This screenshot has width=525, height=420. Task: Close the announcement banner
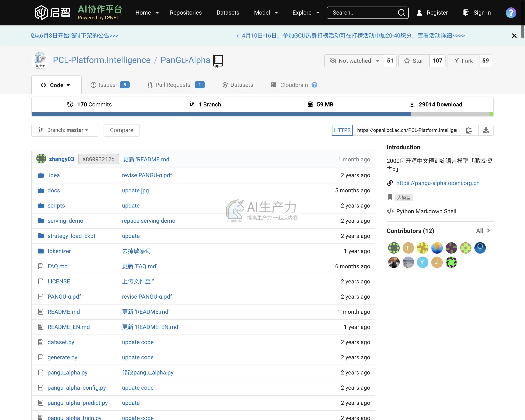(514, 36)
